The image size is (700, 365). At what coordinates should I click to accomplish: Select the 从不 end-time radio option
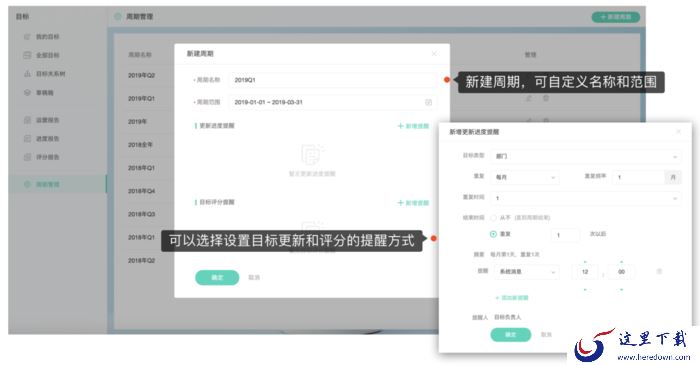493,218
